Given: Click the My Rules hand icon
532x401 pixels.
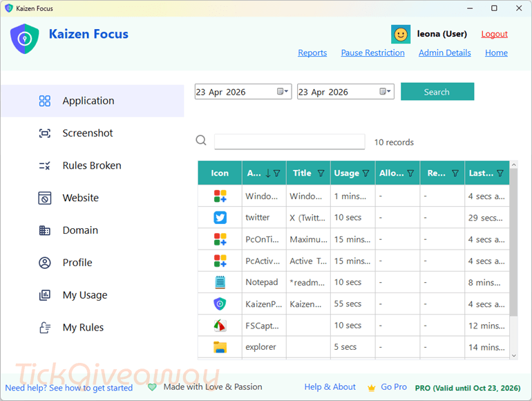Looking at the screenshot, I should tap(45, 328).
